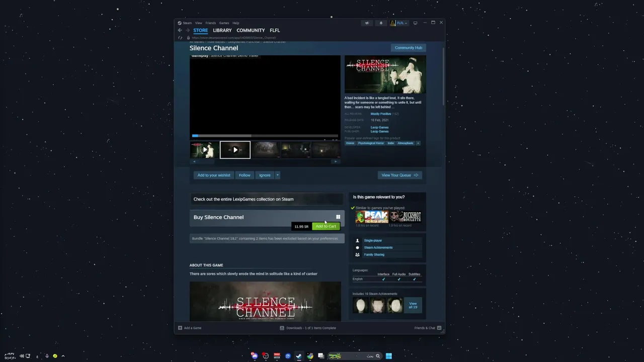The width and height of the screenshot is (644, 362).
Task: Seek in the trailer progress bar
Action: click(x=265, y=136)
